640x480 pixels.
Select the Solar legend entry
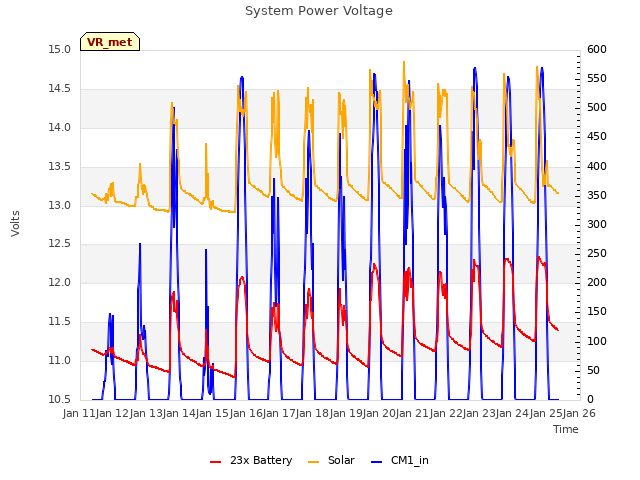click(331, 460)
